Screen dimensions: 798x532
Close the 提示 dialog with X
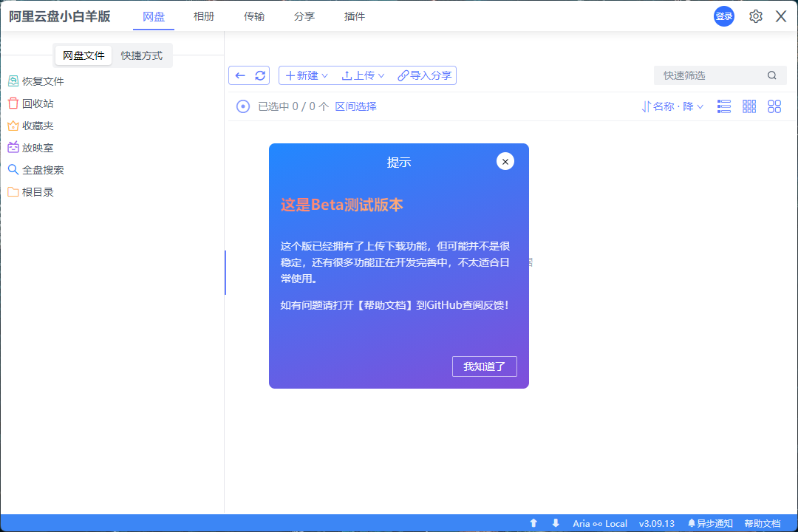[x=505, y=161]
